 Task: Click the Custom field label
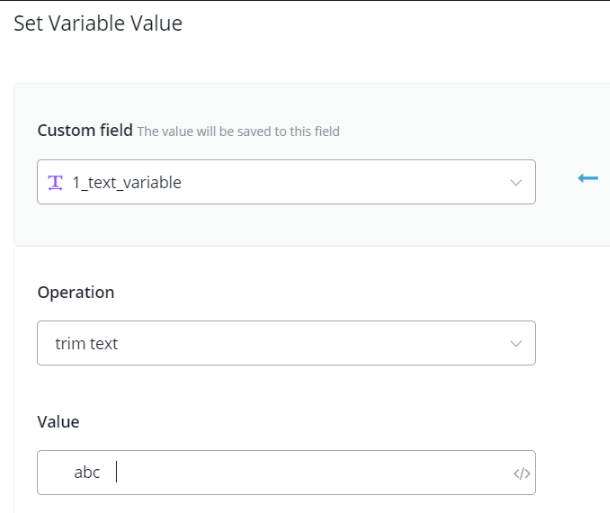click(x=83, y=130)
